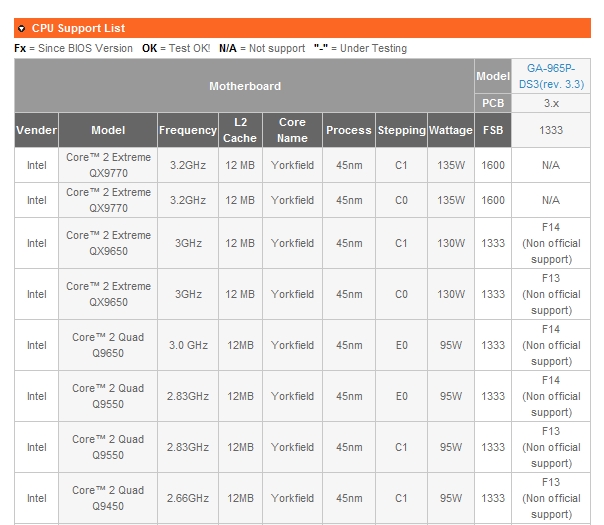The image size is (604, 525).
Task: Click the 'N/A = Not support' legend entry
Action: 262,48
